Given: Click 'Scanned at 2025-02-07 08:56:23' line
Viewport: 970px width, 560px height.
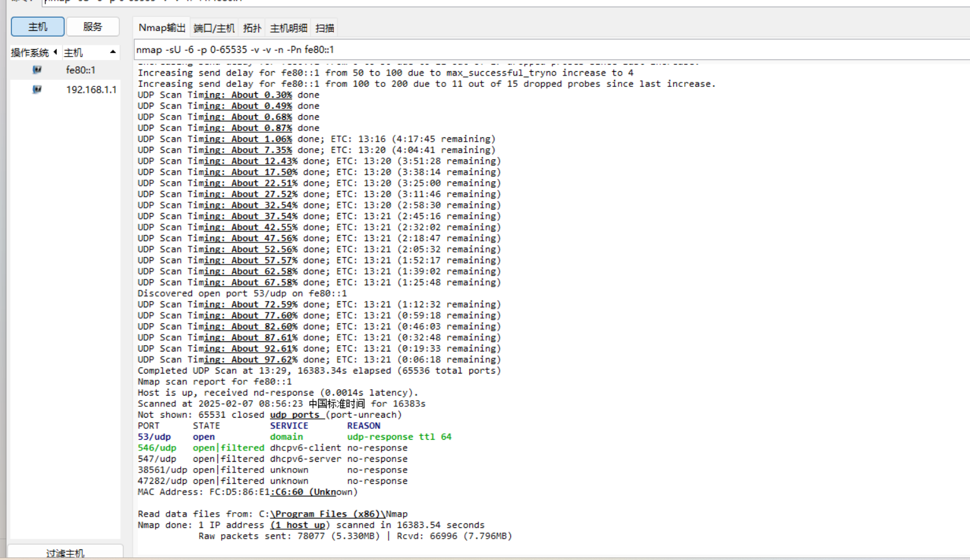Looking at the screenshot, I should click(282, 404).
